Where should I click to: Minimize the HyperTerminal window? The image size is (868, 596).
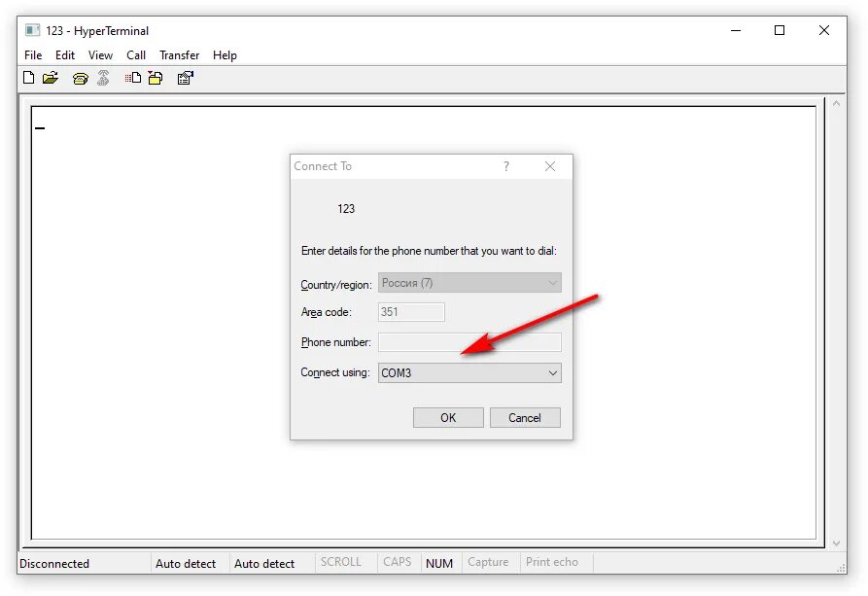pos(736,30)
